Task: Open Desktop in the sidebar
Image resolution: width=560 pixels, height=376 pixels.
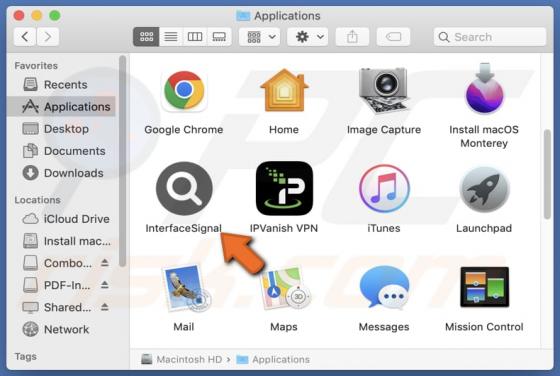Action: coord(61,129)
